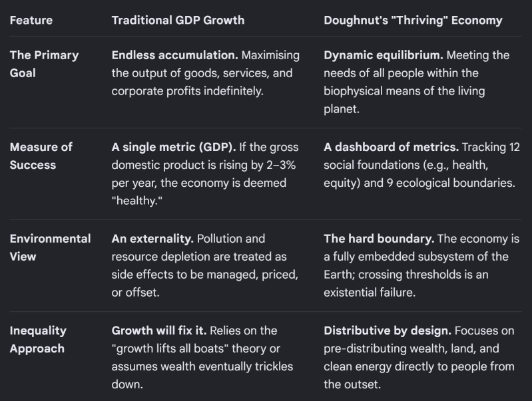Click the bold text Growth will fix it
The width and height of the screenshot is (532, 401).
159,331
